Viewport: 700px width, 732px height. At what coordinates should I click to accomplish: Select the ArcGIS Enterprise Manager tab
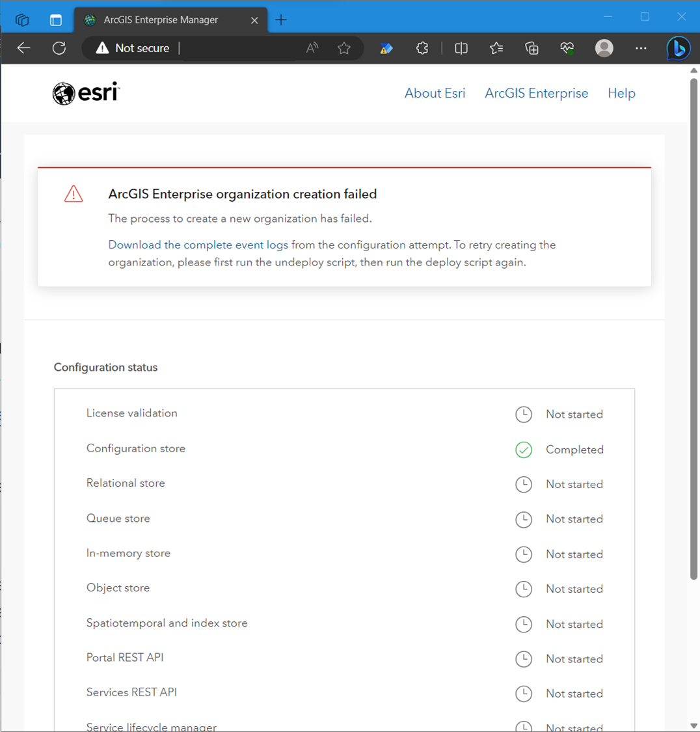tap(170, 20)
